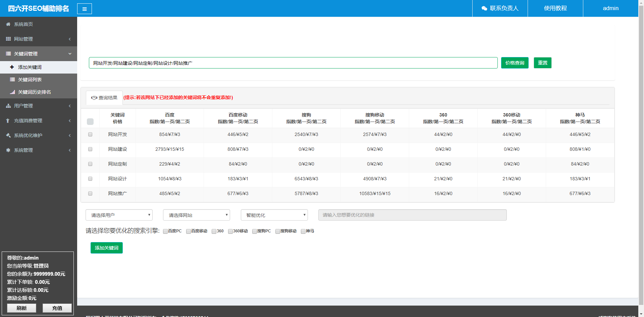Click the 重置 button

[x=543, y=63]
